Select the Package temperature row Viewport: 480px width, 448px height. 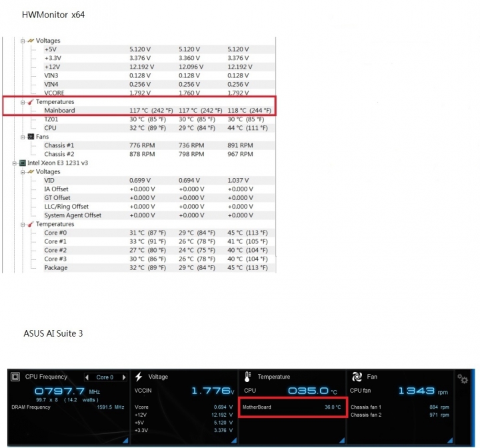[x=159, y=267]
